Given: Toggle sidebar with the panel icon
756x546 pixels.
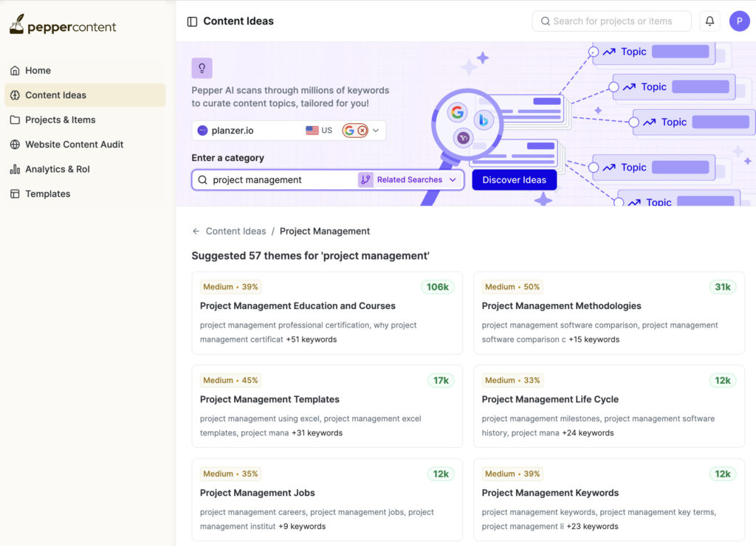Looking at the screenshot, I should point(192,22).
